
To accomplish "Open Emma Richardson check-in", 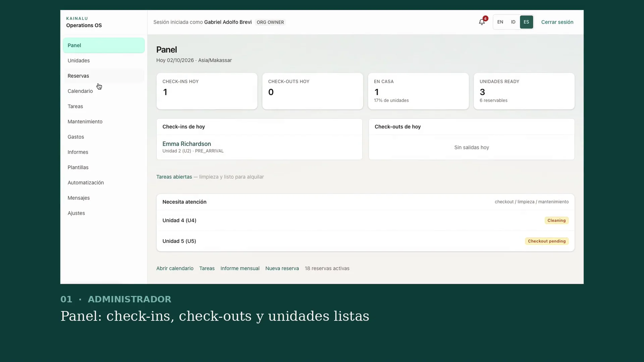I will 186,144.
